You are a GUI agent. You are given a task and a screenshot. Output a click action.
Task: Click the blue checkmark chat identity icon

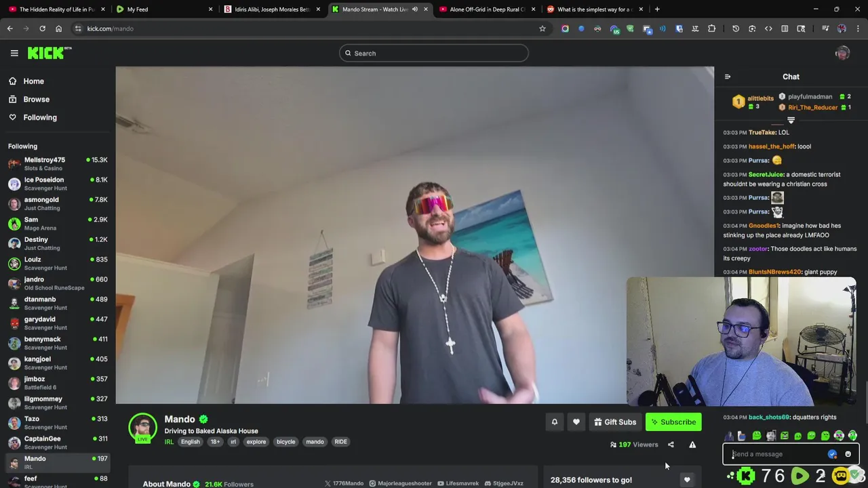(x=832, y=454)
